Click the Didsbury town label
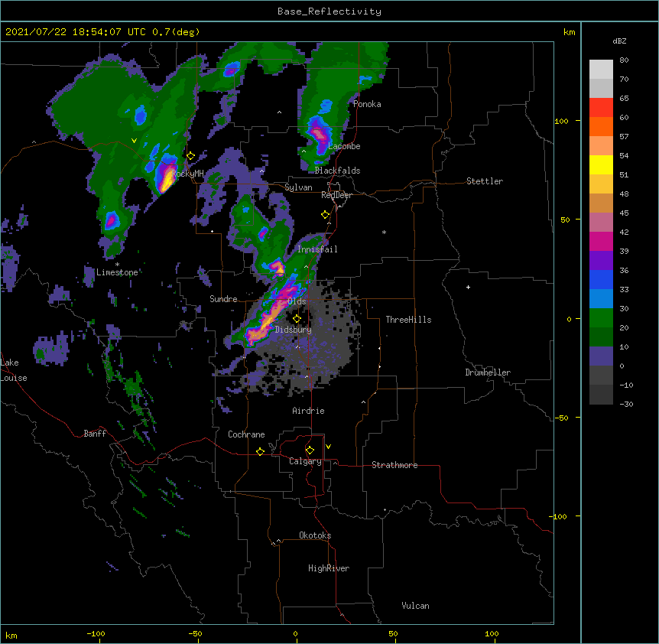 pyautogui.click(x=294, y=330)
